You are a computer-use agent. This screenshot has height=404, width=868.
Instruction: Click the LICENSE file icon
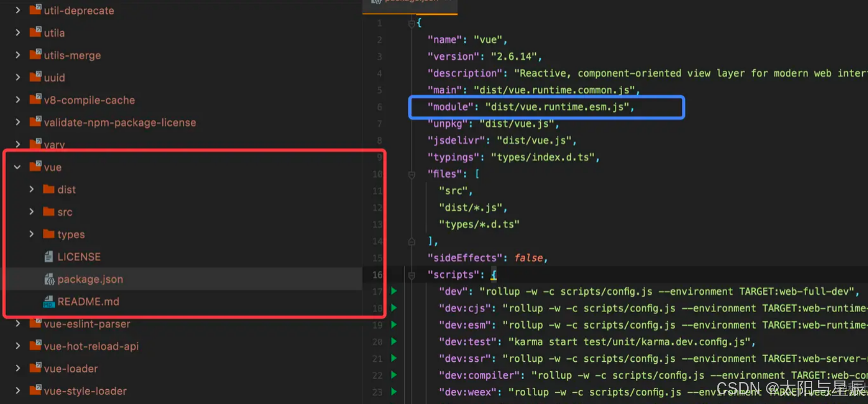[x=49, y=257]
